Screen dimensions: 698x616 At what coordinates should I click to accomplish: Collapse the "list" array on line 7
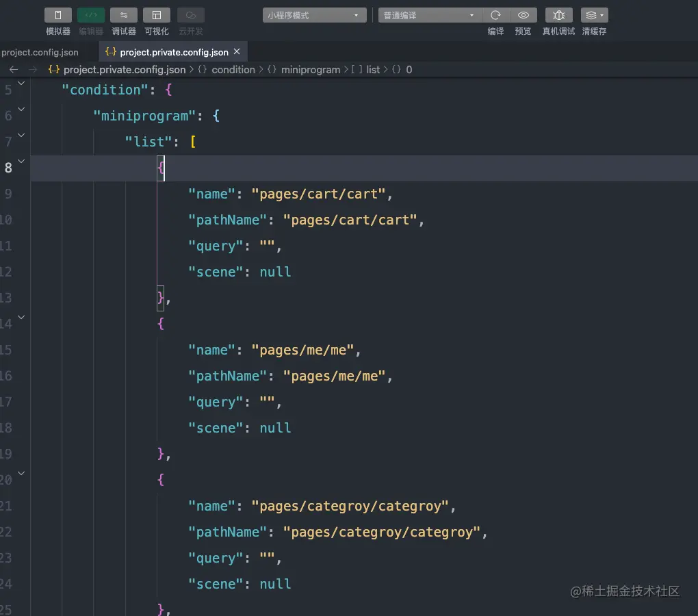21,135
